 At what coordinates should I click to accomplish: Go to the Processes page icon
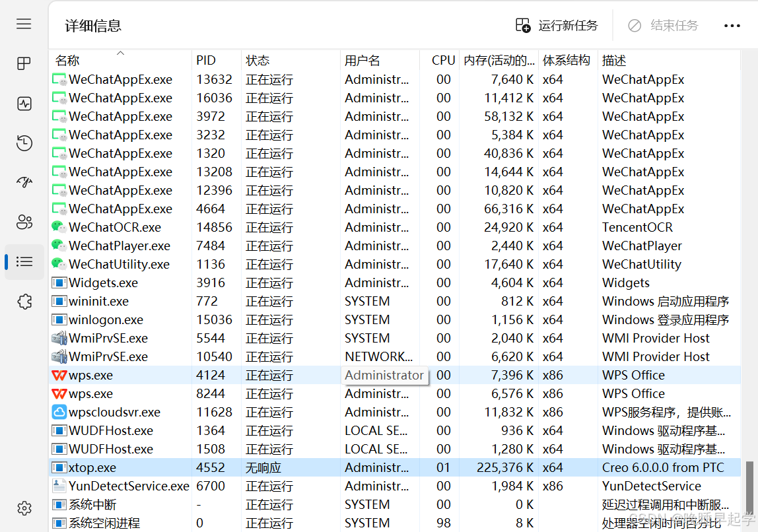coord(24,63)
